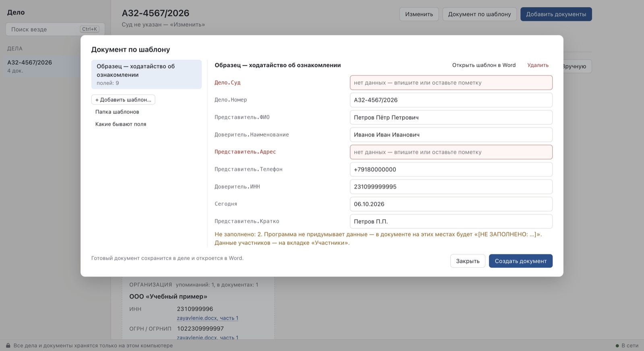This screenshot has width=644, height=351.
Task: Click the lock icon in the status bar
Action: [x=8, y=345]
